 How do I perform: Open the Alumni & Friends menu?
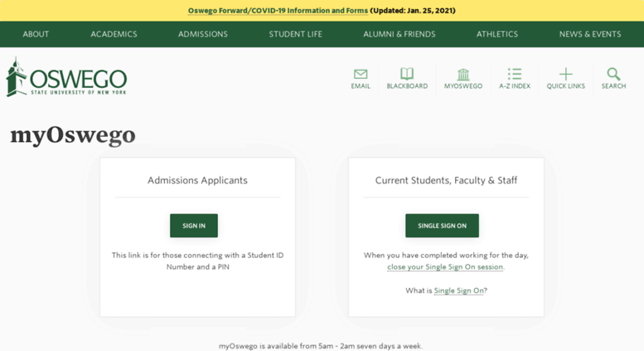point(399,34)
